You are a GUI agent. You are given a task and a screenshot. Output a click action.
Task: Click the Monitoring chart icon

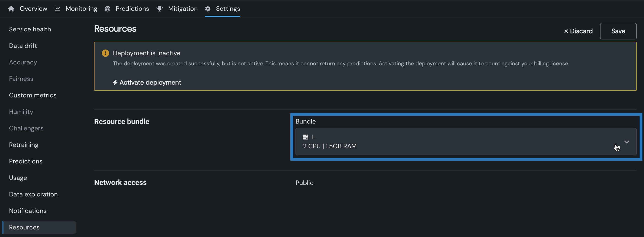click(x=57, y=9)
